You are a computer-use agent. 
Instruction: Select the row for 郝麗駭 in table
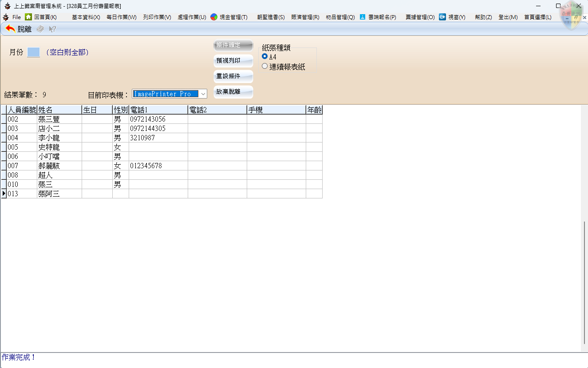click(x=49, y=166)
